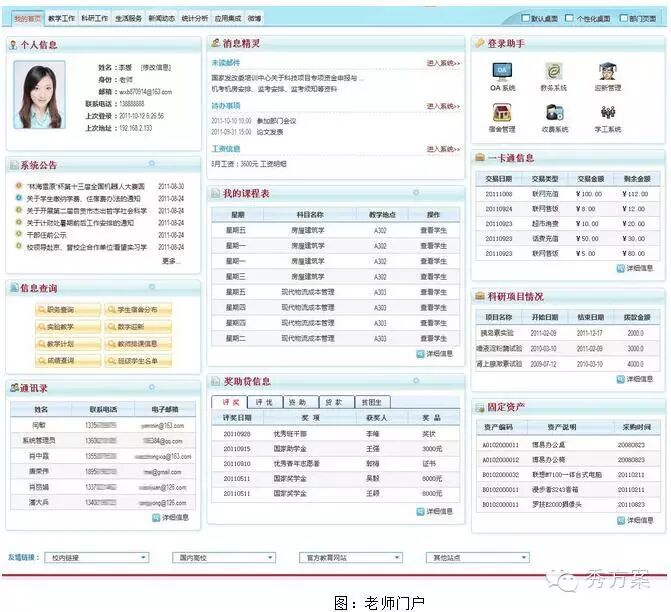Open the 校内链接 dropdown

(x=97, y=558)
